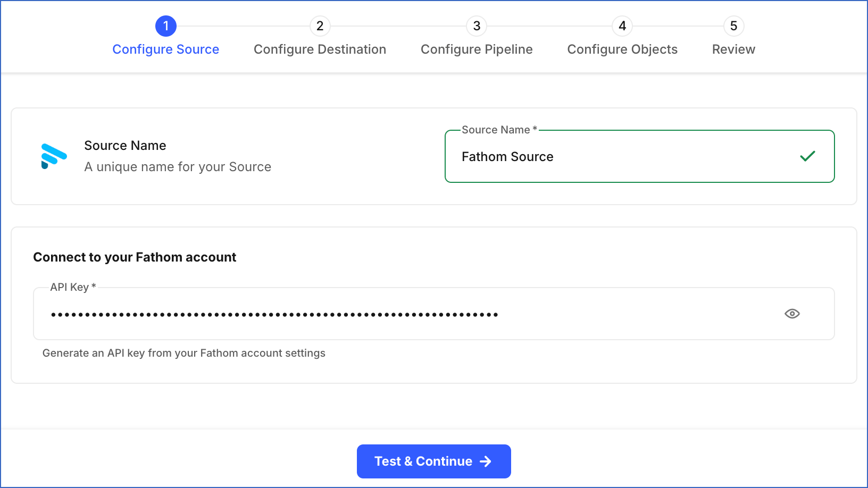Toggle API key visibility eye icon
Screen dimensions: 868x488
[x=792, y=314]
